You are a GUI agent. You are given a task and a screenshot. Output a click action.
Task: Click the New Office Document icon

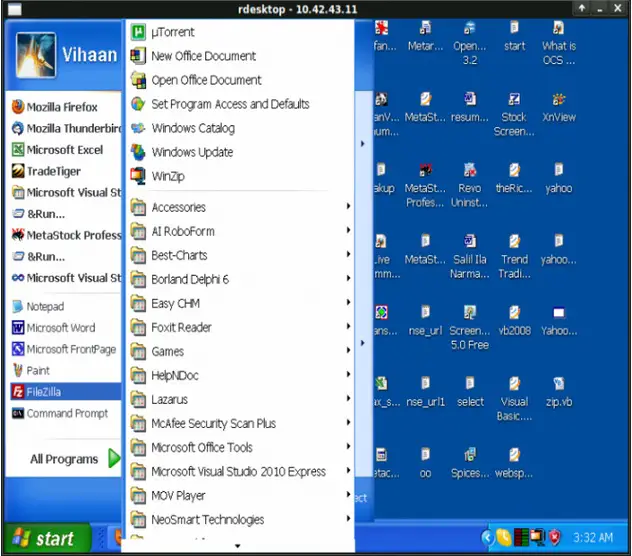(138, 56)
